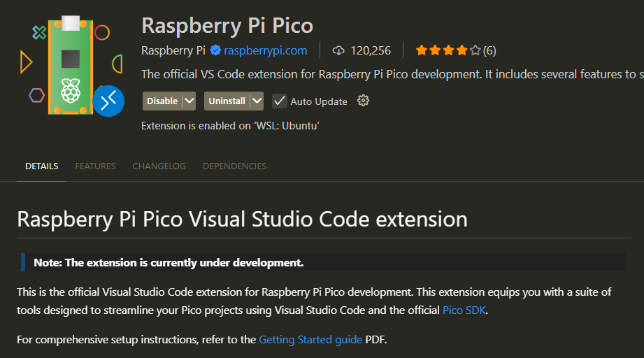Expand the Disable button dropdown arrow

(189, 101)
